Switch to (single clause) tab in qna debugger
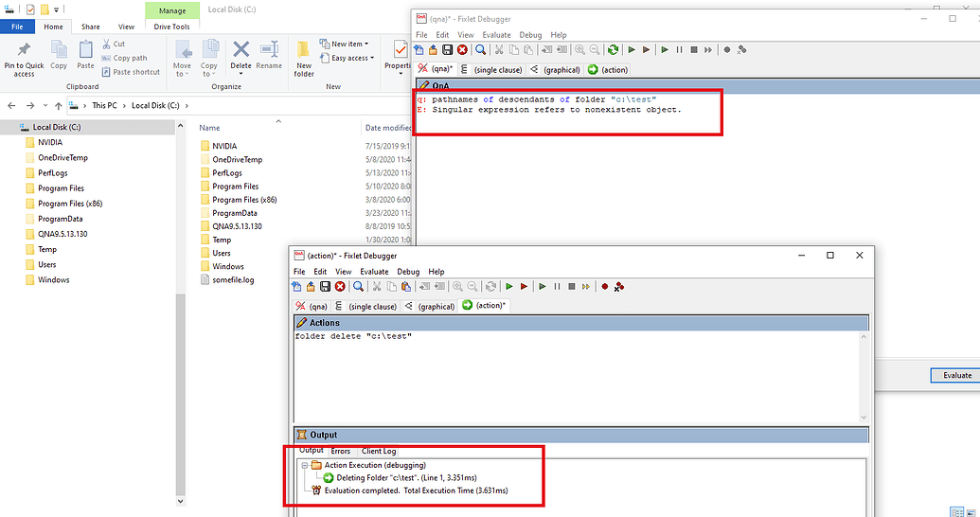Viewport: 980px width, 517px height. [x=491, y=69]
